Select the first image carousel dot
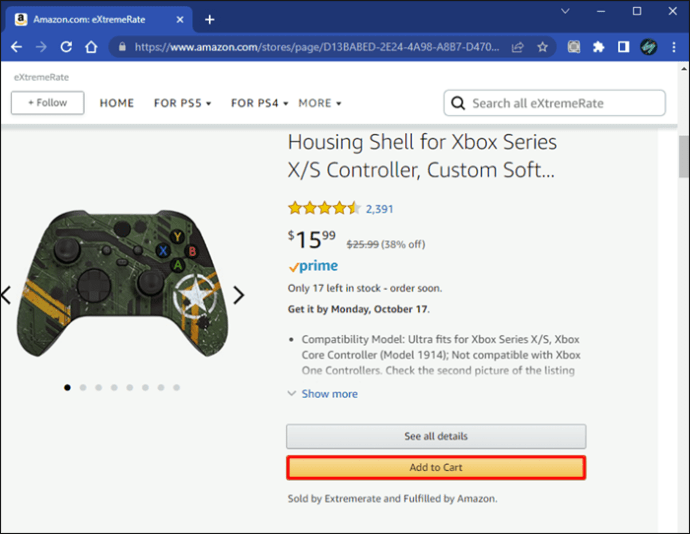The image size is (690, 534). tap(67, 387)
